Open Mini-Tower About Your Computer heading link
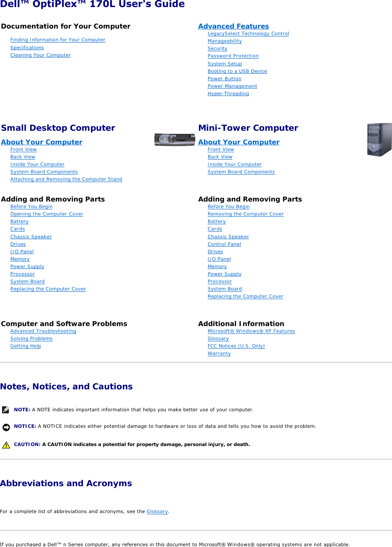This screenshot has width=392, height=547. click(x=239, y=142)
